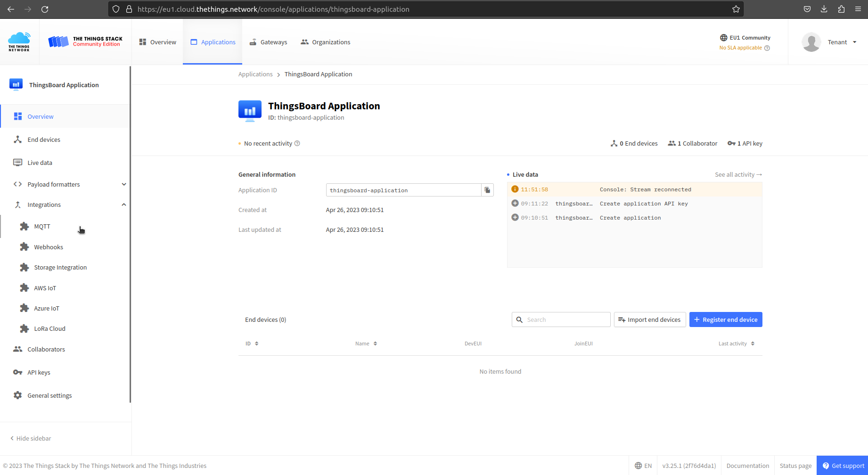Open the MQTT integration
The width and height of the screenshot is (868, 475).
point(41,226)
